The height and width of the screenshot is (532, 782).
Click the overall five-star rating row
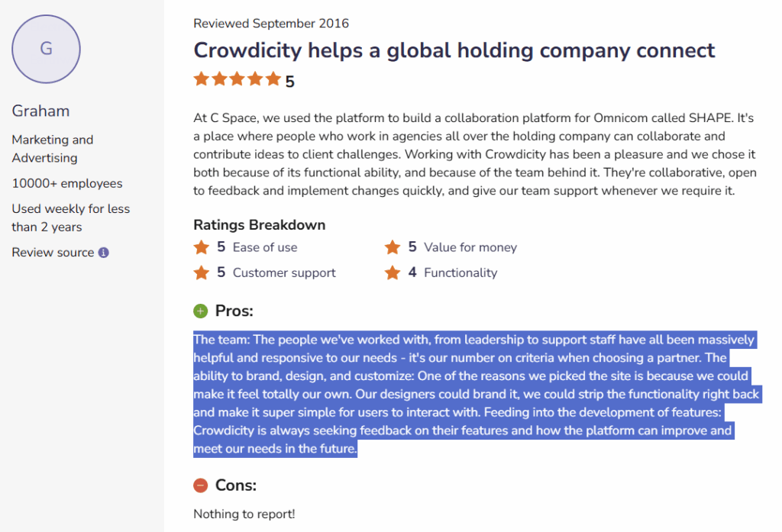click(x=238, y=79)
